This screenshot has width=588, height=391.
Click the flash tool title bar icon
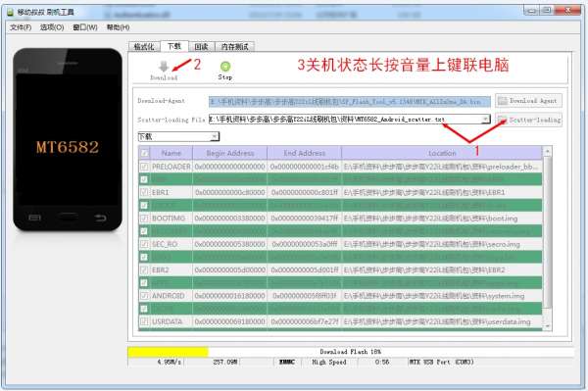click(x=11, y=13)
